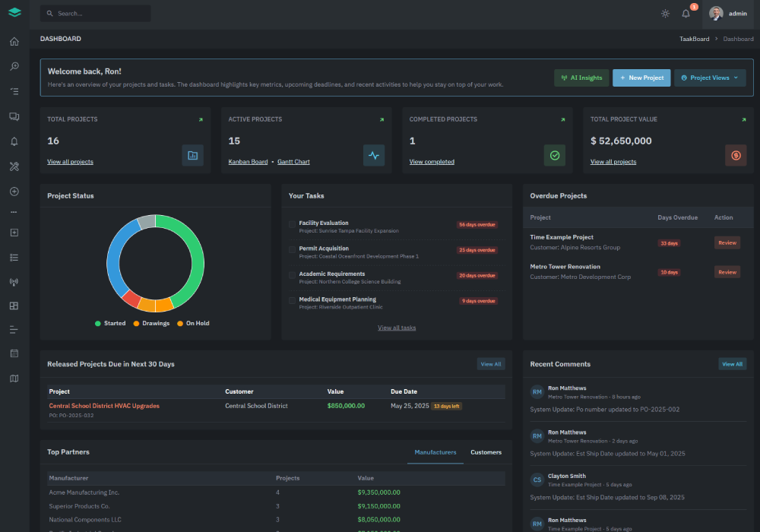
Task: Click the CS avatar for Clayton Smith
Action: coord(537,480)
